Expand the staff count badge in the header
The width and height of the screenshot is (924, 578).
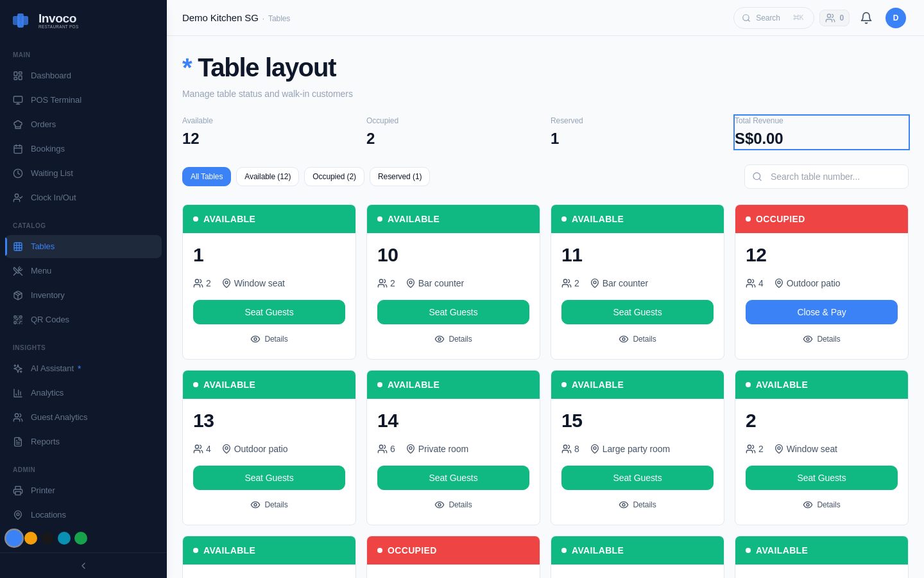tap(834, 17)
